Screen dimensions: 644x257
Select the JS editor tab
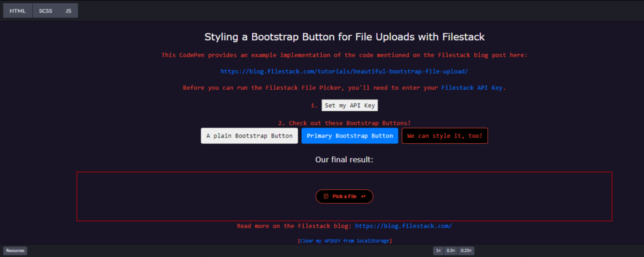[x=68, y=11]
